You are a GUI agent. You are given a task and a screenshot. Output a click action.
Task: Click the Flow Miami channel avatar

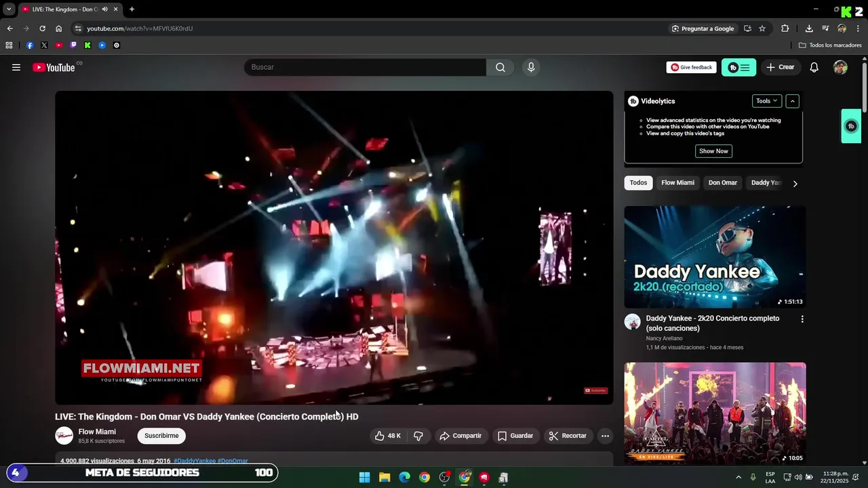tap(64, 436)
